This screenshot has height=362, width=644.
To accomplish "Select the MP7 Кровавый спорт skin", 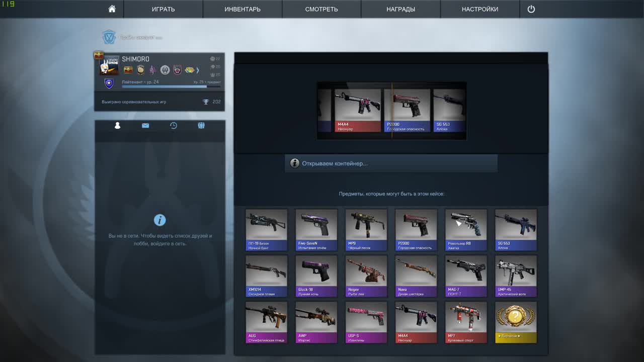I will 466,322.
